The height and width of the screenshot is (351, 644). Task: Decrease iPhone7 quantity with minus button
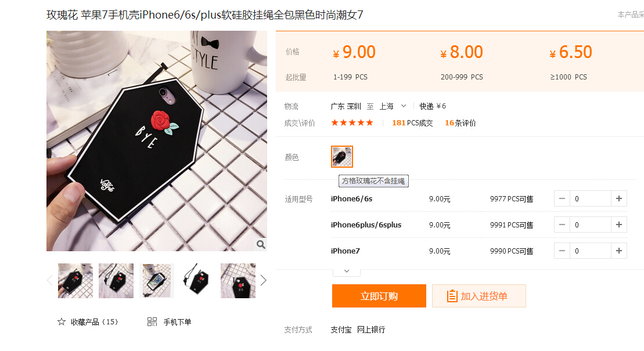pyautogui.click(x=562, y=251)
